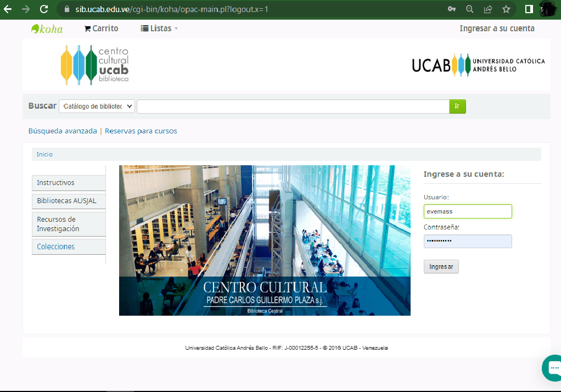561x392 pixels.
Task: Open the Bibliotecas AUSJAL sidebar item
Action: click(69, 201)
